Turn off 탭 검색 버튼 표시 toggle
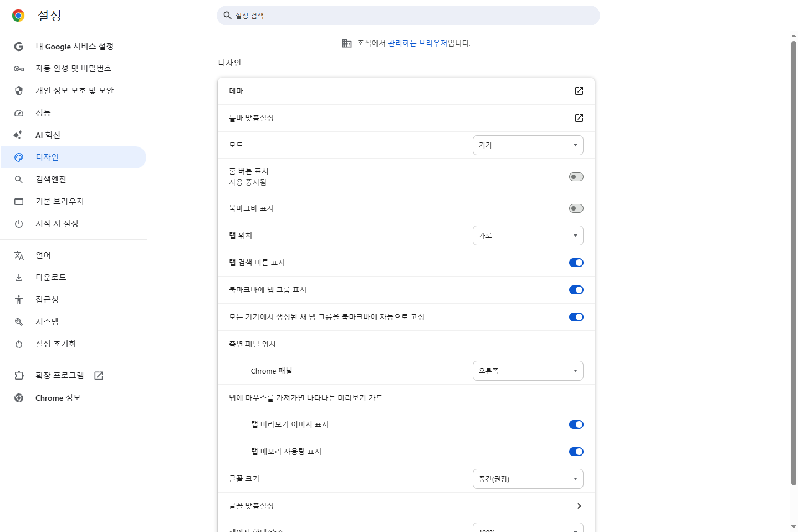Image resolution: width=798 pixels, height=532 pixels. [x=576, y=263]
